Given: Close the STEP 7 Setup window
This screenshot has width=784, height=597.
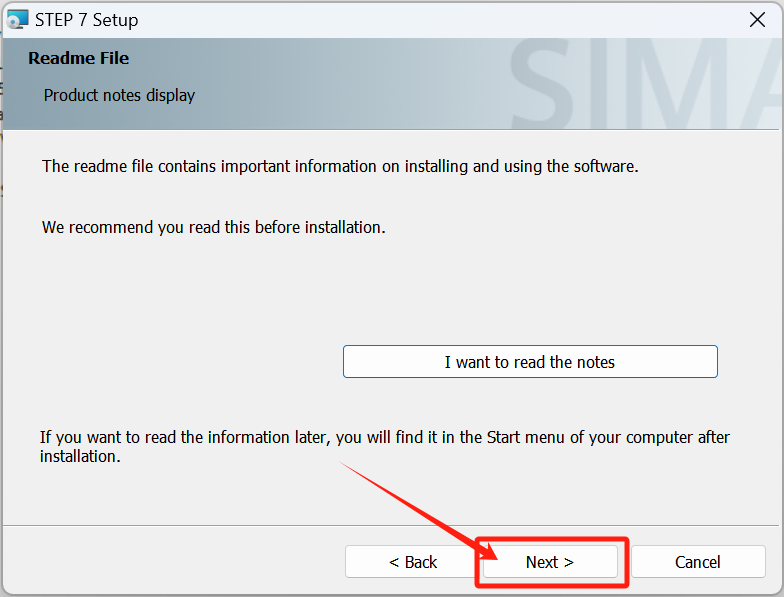Looking at the screenshot, I should click(x=757, y=20).
